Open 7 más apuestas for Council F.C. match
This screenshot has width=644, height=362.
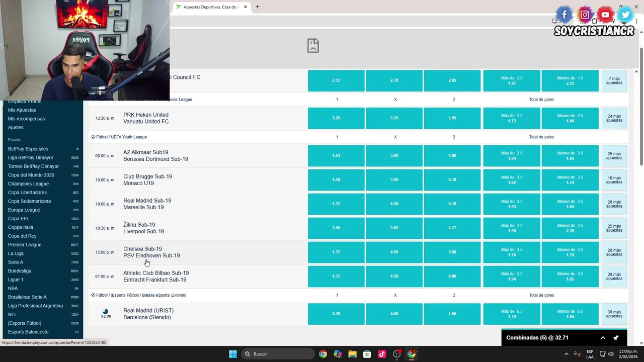click(x=614, y=80)
